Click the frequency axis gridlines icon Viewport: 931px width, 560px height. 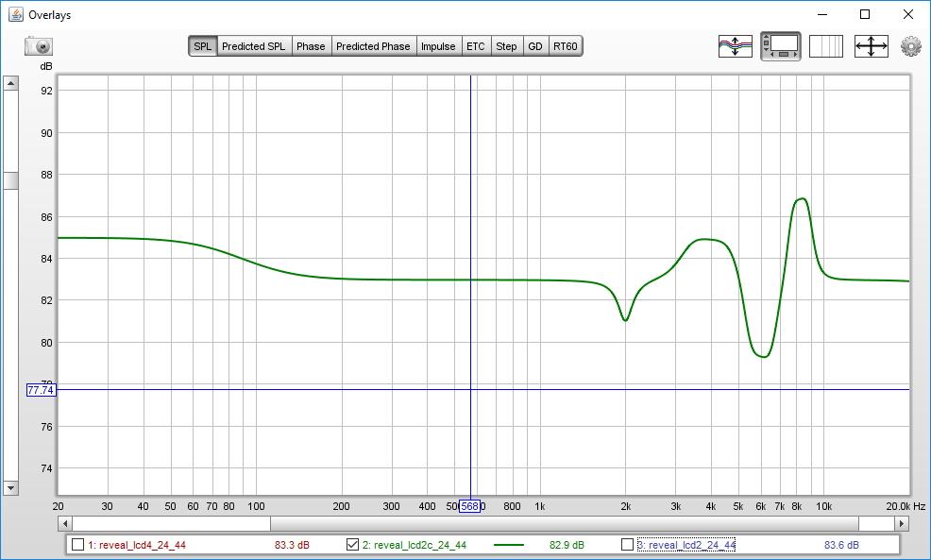826,45
